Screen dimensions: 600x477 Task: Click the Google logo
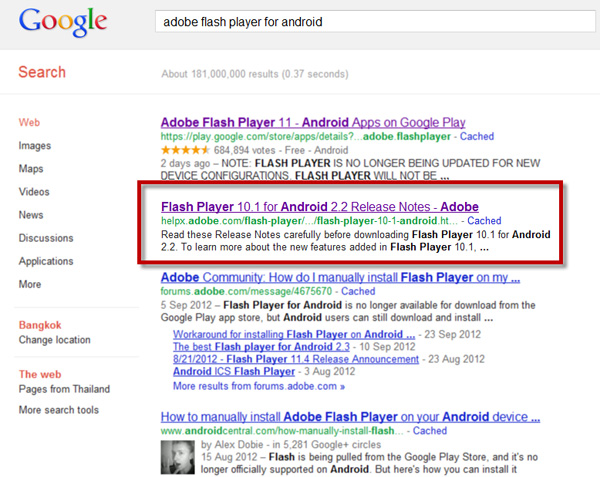63,22
